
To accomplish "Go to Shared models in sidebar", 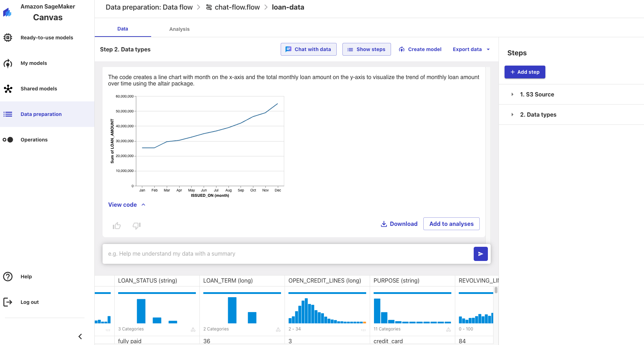I will point(39,89).
